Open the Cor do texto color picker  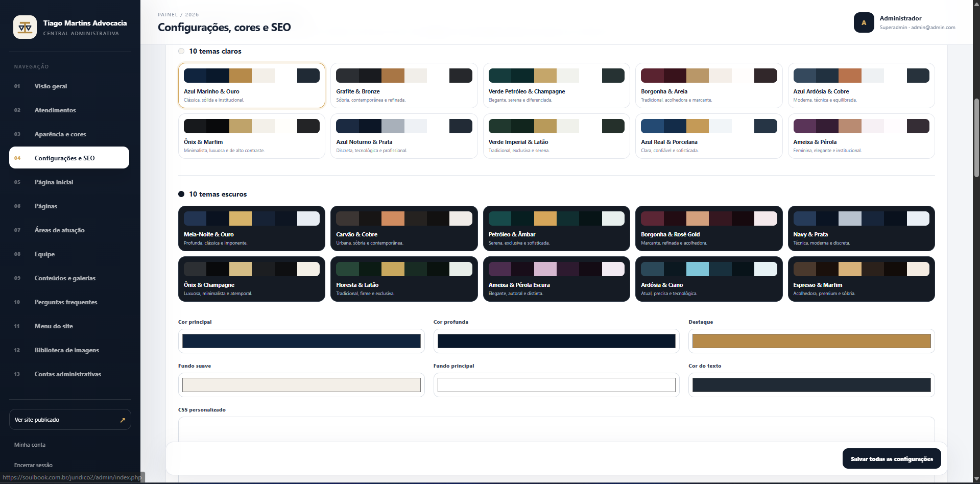pyautogui.click(x=811, y=385)
